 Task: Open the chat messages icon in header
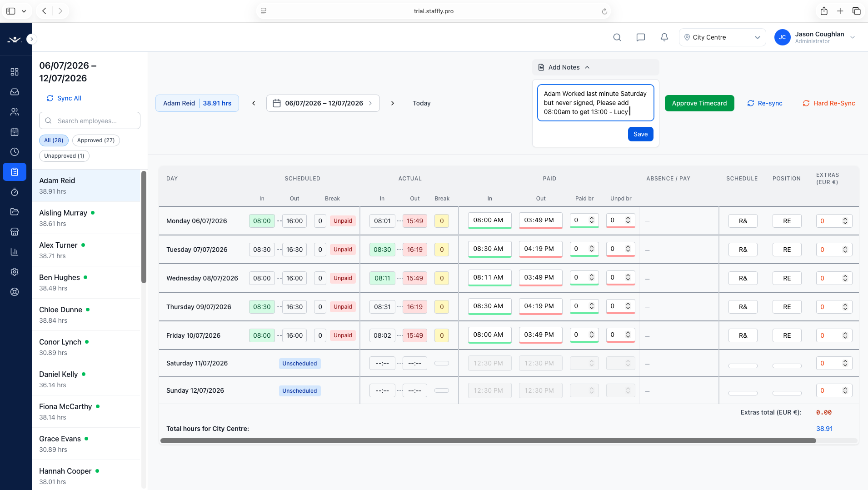coord(641,37)
